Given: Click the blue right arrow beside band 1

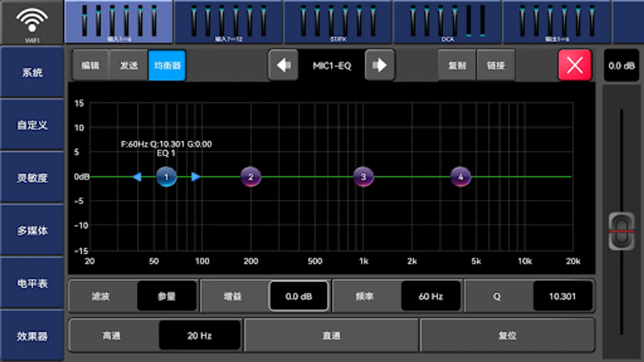Looking at the screenshot, I should tap(196, 177).
